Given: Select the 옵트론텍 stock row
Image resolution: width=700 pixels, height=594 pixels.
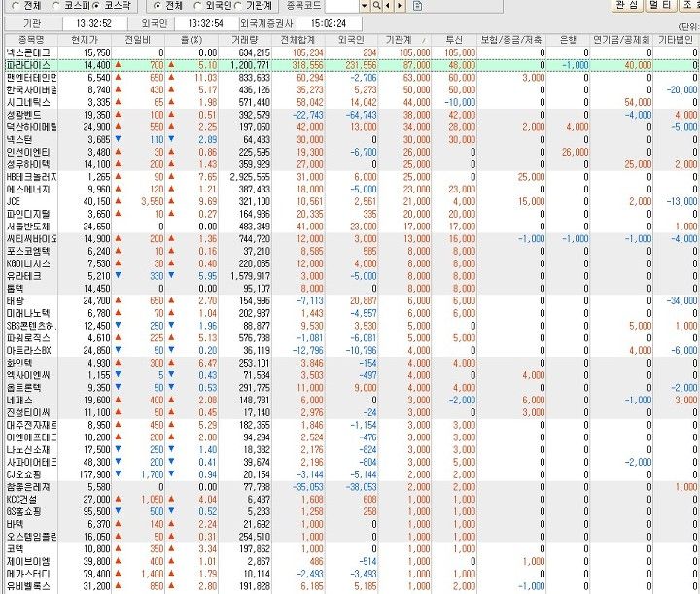Looking at the screenshot, I should pos(352,387).
